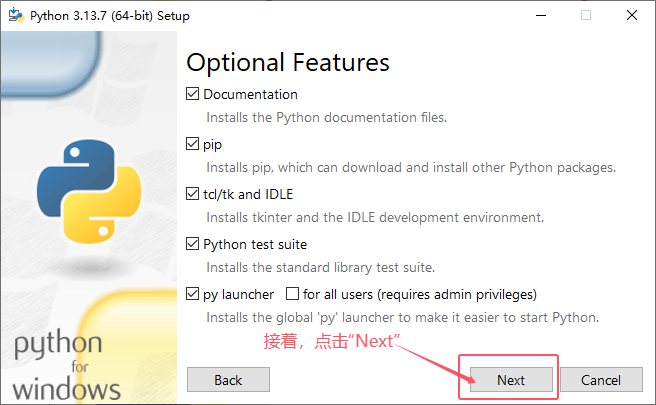656x405 pixels.
Task: Uncheck the Documentation checkbox
Action: click(x=192, y=94)
